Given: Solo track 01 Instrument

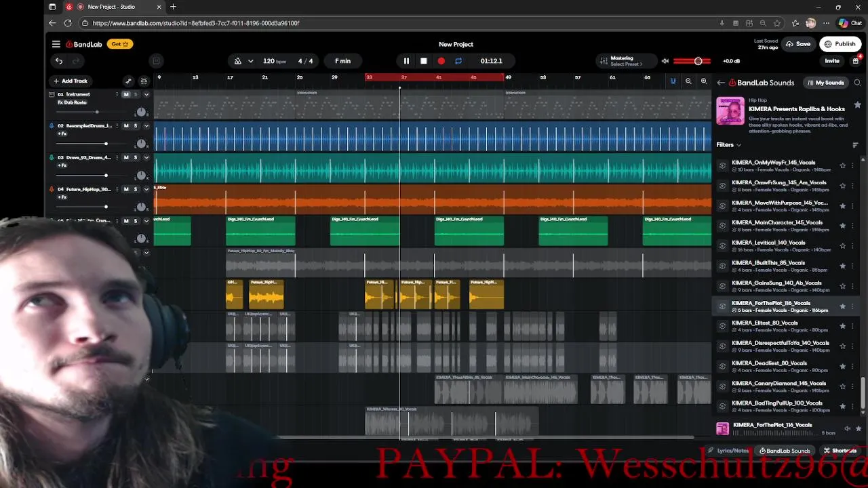Looking at the screenshot, I should (x=135, y=94).
